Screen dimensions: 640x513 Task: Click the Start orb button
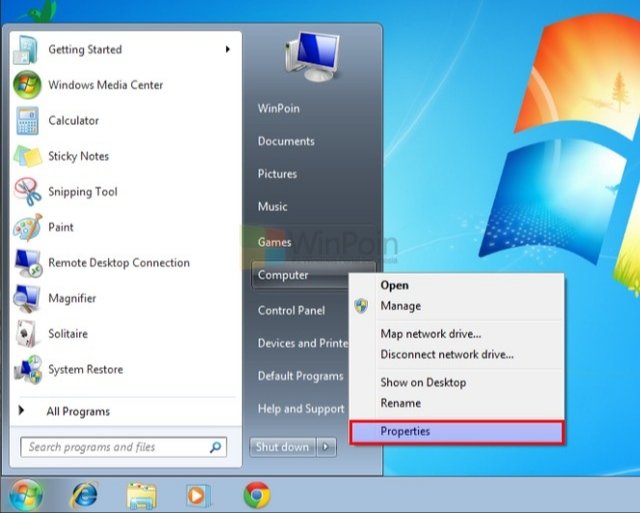click(x=26, y=495)
